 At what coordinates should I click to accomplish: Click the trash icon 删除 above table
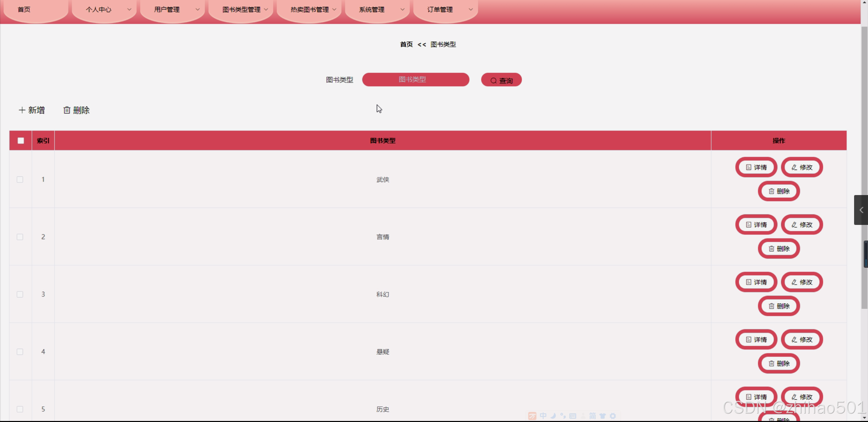[76, 110]
